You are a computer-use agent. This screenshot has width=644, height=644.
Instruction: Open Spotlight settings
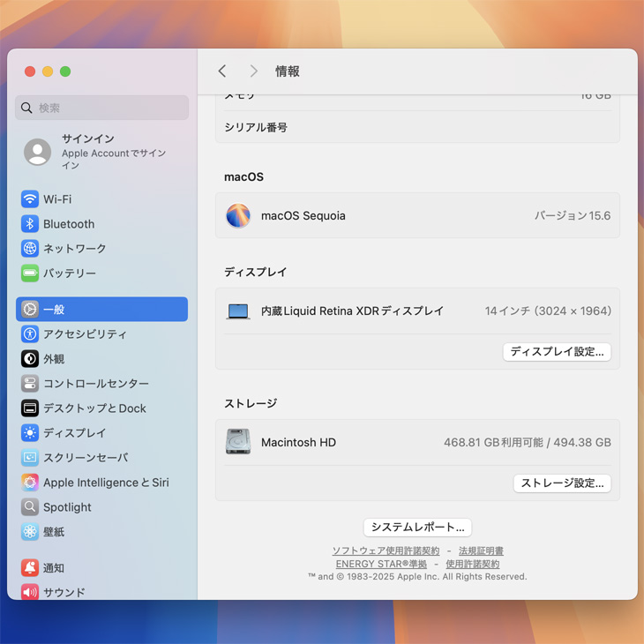point(67,507)
